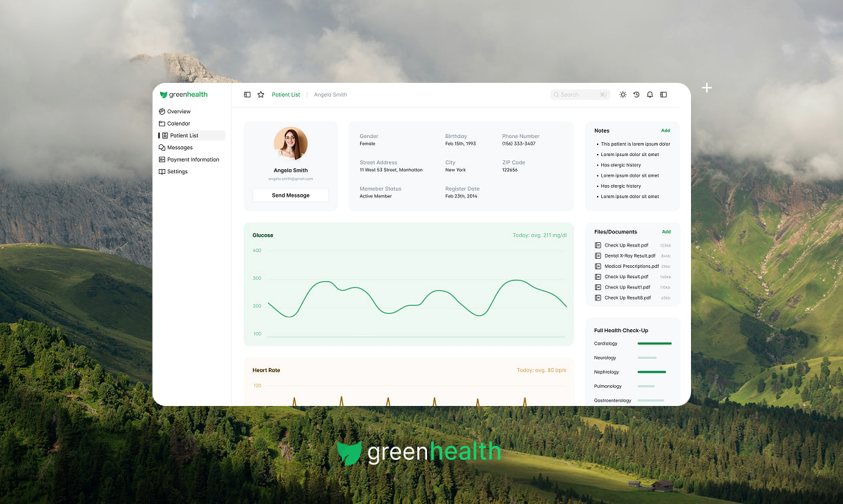This screenshot has height=504, width=843.
Task: Click the Cardiology progress bar
Action: [654, 343]
